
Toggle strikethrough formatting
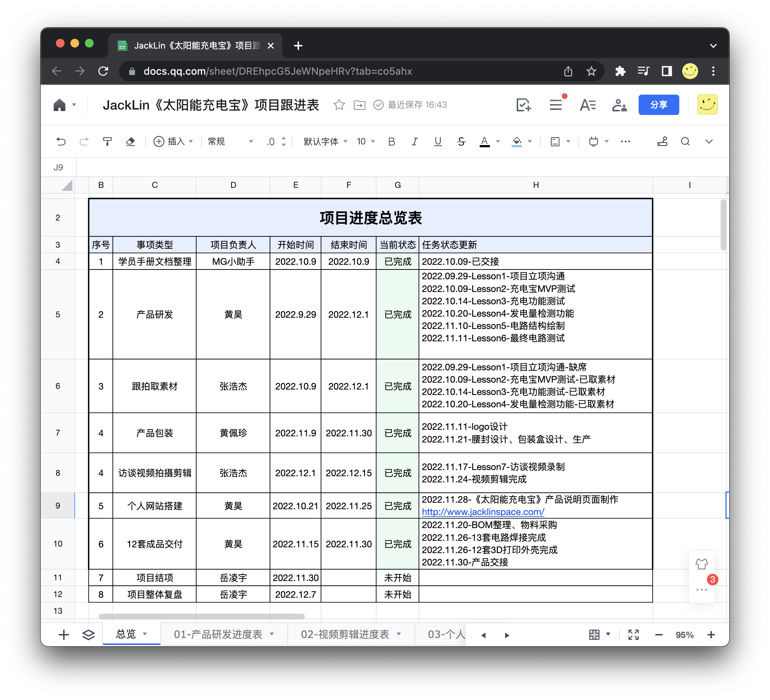click(461, 141)
